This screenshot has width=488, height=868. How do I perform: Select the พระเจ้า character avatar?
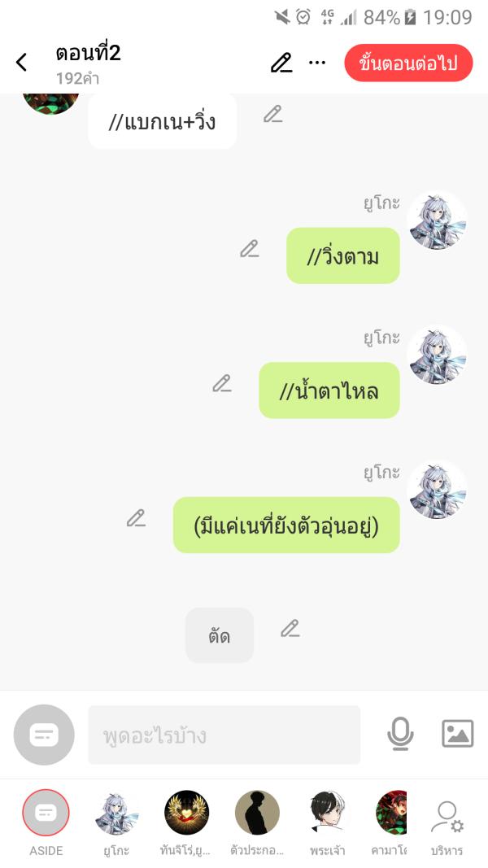(328, 822)
